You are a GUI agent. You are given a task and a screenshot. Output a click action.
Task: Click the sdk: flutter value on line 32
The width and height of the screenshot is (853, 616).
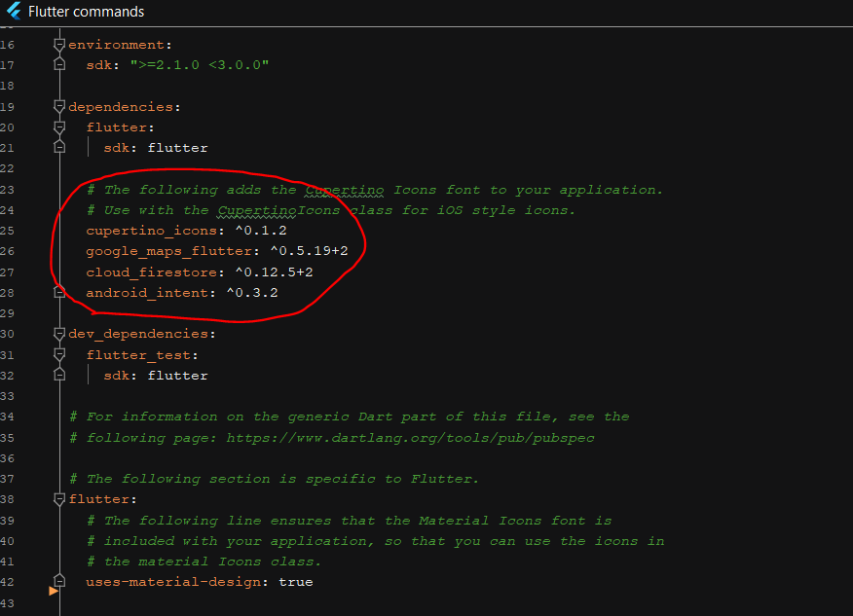(177, 376)
